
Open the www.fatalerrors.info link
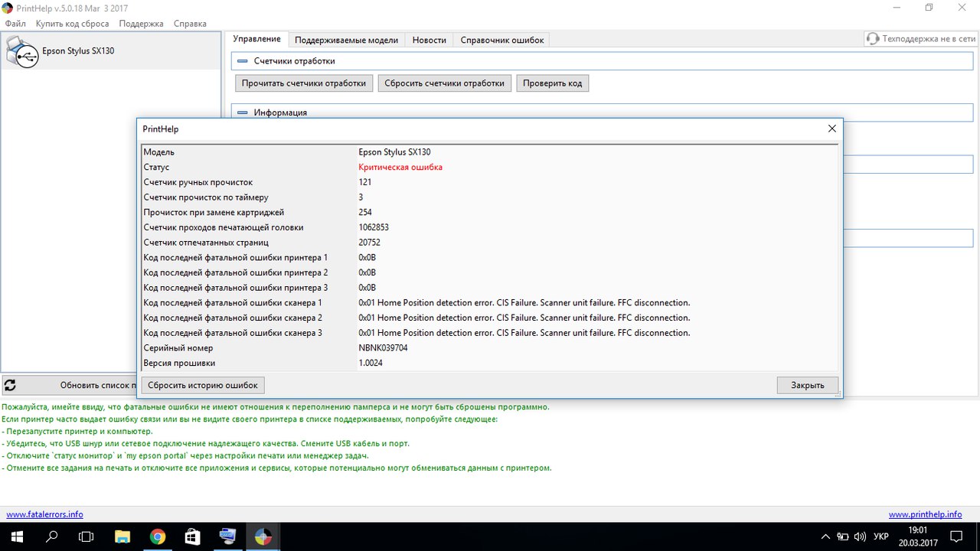pos(44,514)
